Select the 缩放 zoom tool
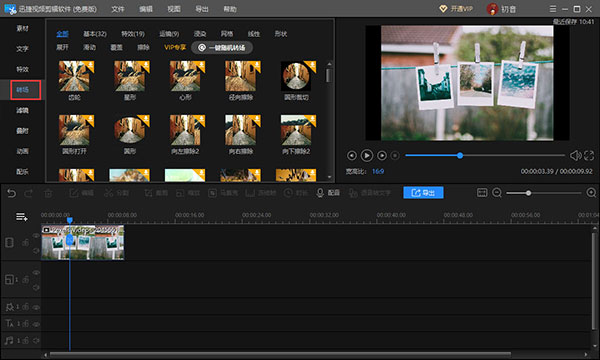The width and height of the screenshot is (600, 360). pyautogui.click(x=188, y=193)
